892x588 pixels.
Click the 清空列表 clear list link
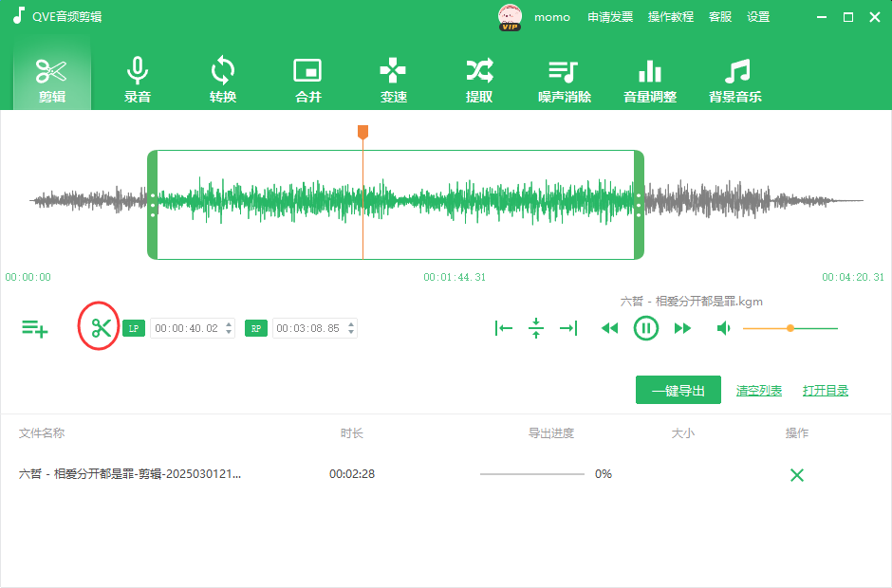tap(759, 391)
